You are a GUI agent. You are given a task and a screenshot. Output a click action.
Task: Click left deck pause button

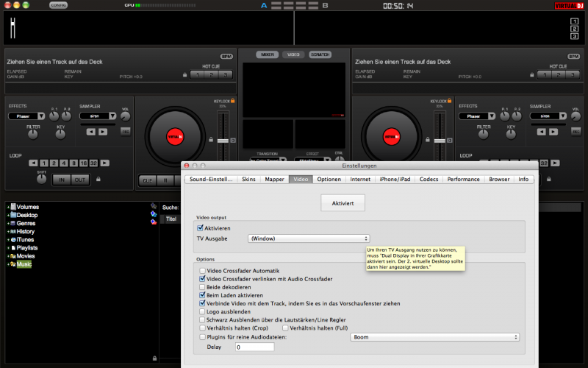click(165, 180)
